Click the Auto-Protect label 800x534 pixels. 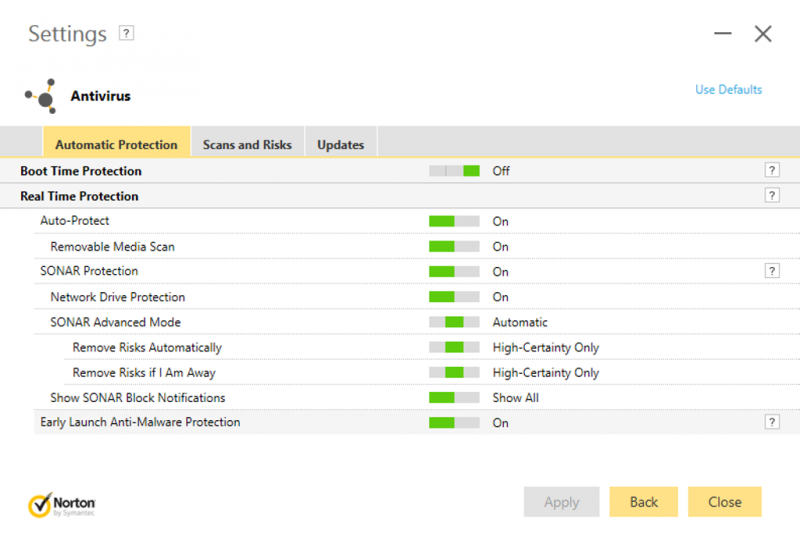click(x=74, y=221)
